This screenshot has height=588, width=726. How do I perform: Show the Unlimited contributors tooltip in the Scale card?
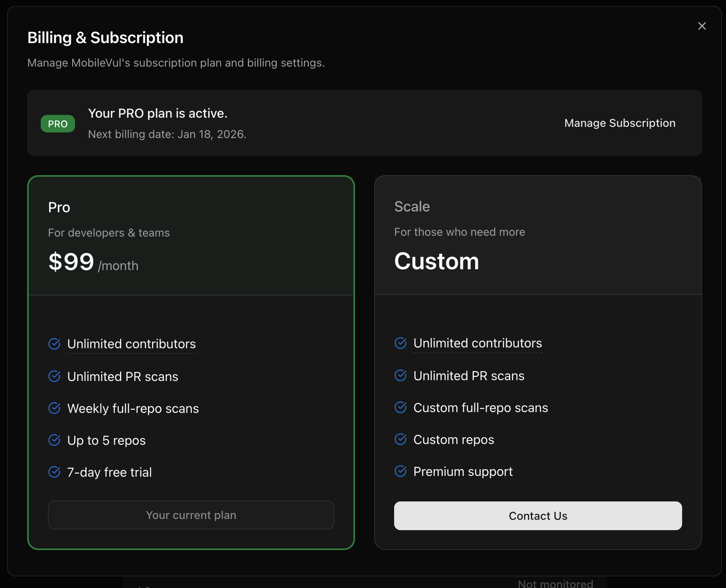point(477,343)
